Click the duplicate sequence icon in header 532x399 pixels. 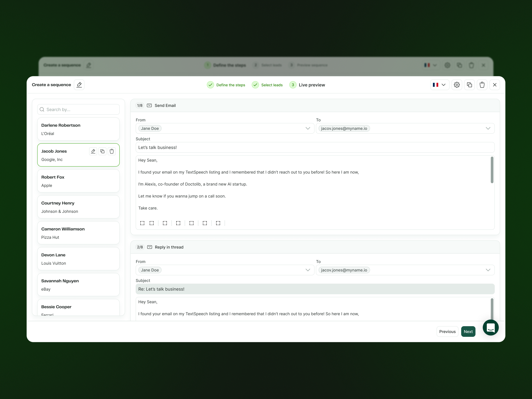coord(469,85)
